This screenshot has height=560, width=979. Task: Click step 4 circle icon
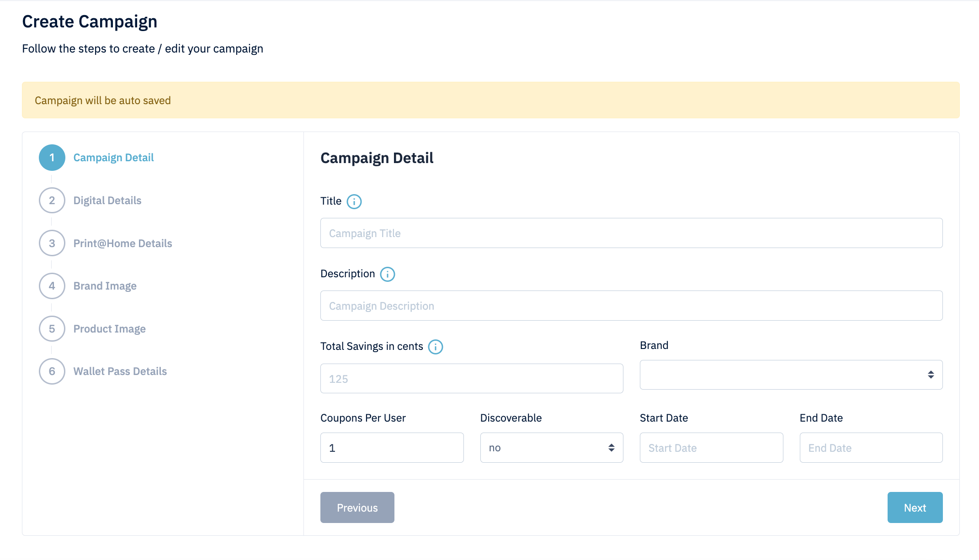click(x=52, y=286)
